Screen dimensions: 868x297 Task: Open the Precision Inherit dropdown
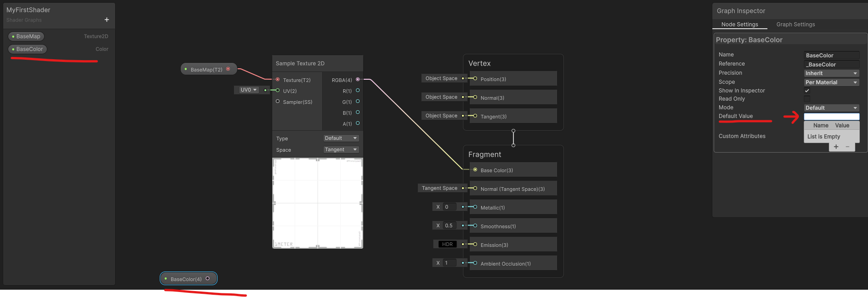click(832, 73)
